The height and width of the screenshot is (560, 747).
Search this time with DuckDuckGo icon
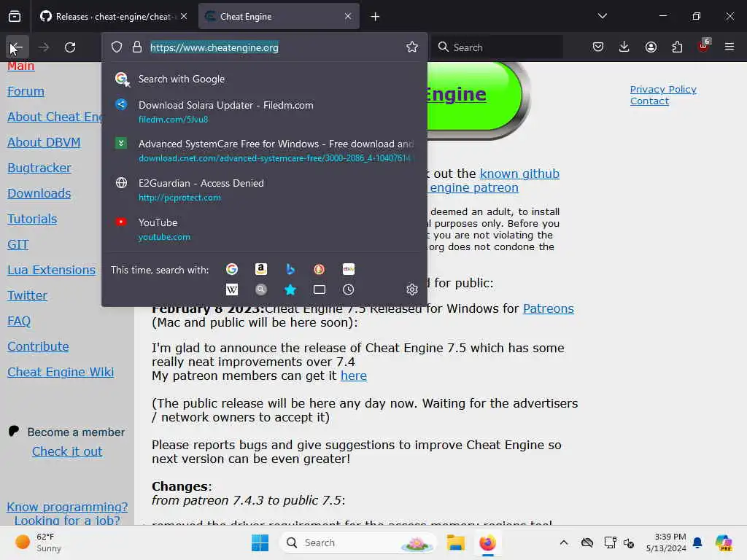pos(320,270)
